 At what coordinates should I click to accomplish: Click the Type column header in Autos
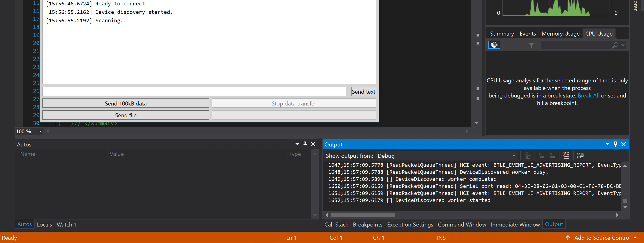[x=295, y=154]
